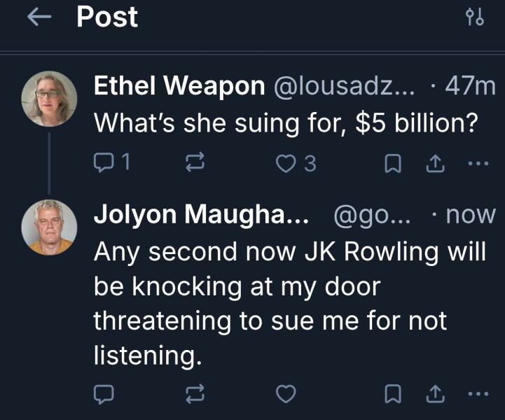Click the 47m timestamp on Ethel's post
The width and height of the screenshot is (505, 420).
(469, 87)
